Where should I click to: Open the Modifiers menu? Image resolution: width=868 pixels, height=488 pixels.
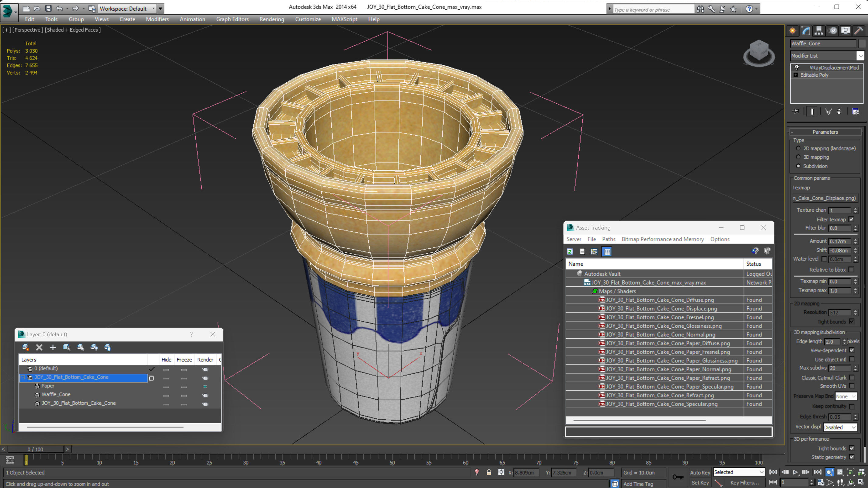point(157,19)
